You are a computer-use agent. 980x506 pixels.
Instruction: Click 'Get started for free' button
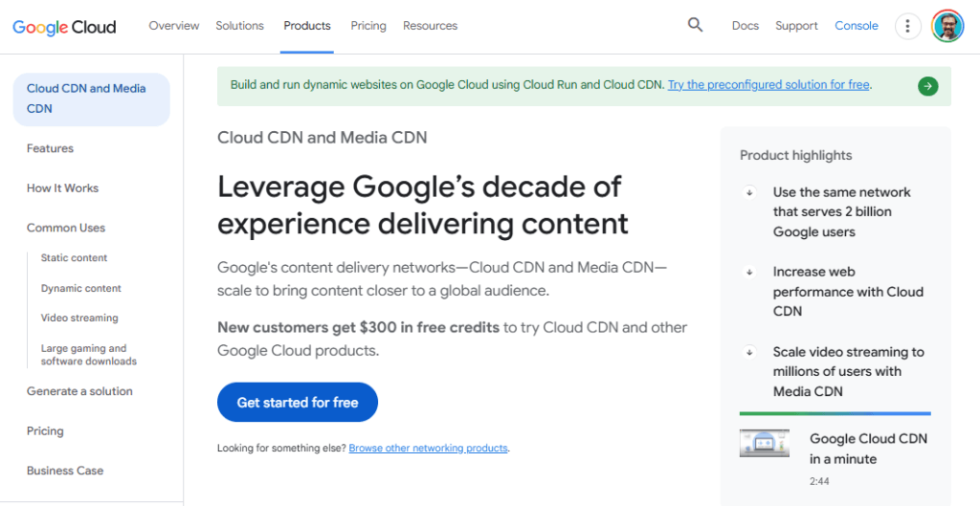tap(298, 403)
